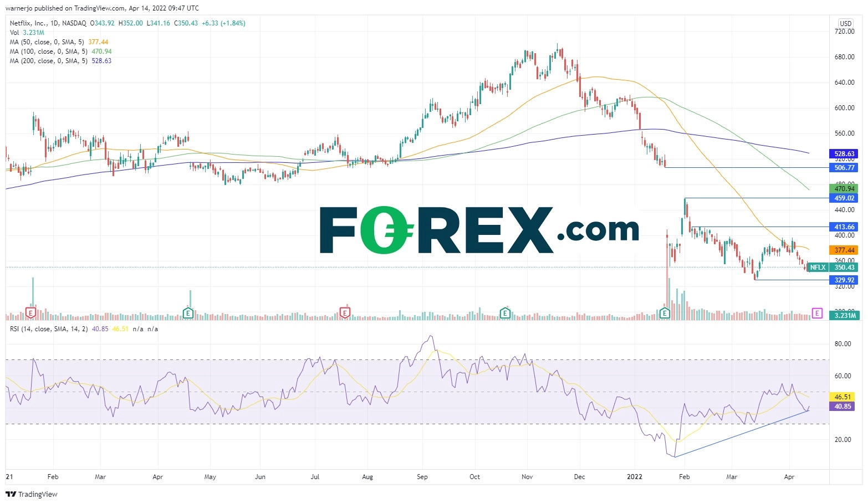Viewport: 868px width, 504px height.
Task: Click the 2022 label on time axis
Action: pyautogui.click(x=634, y=477)
